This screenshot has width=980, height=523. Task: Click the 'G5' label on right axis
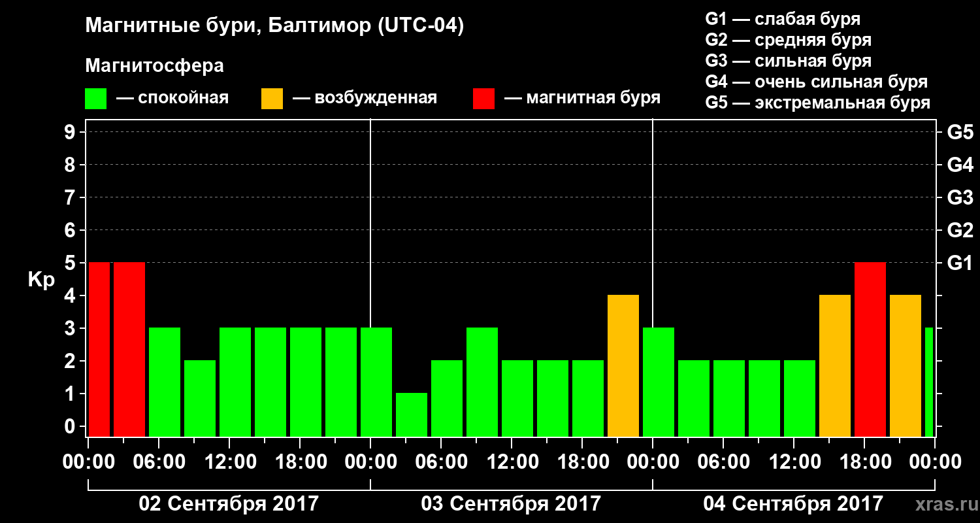960,132
